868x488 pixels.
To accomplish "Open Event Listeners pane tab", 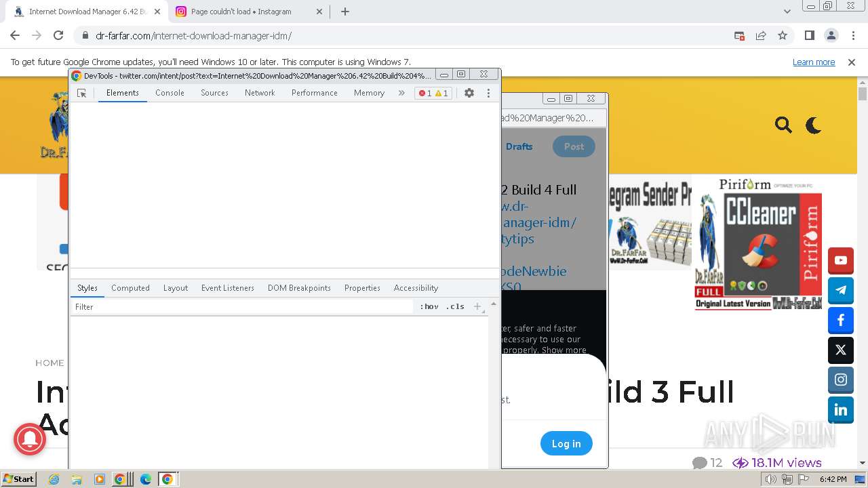I will [x=228, y=288].
